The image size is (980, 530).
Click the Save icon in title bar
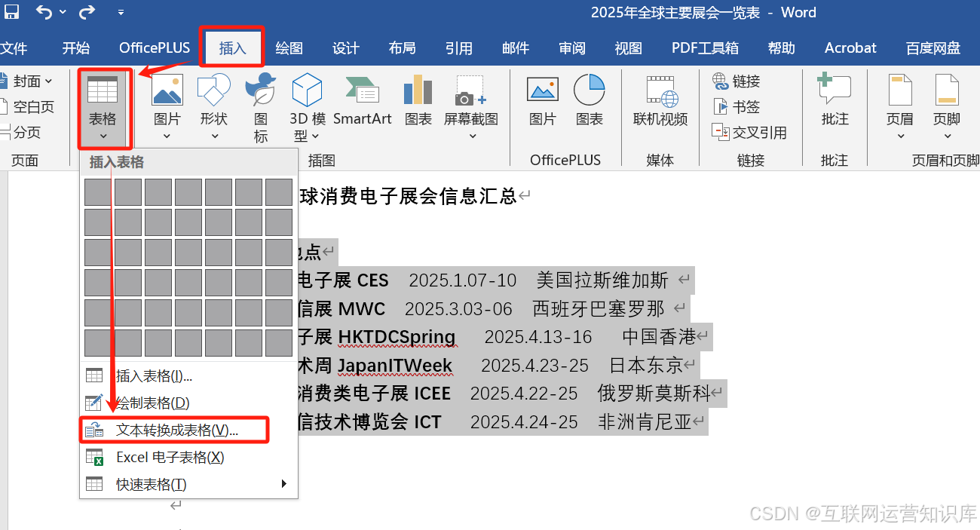11,11
